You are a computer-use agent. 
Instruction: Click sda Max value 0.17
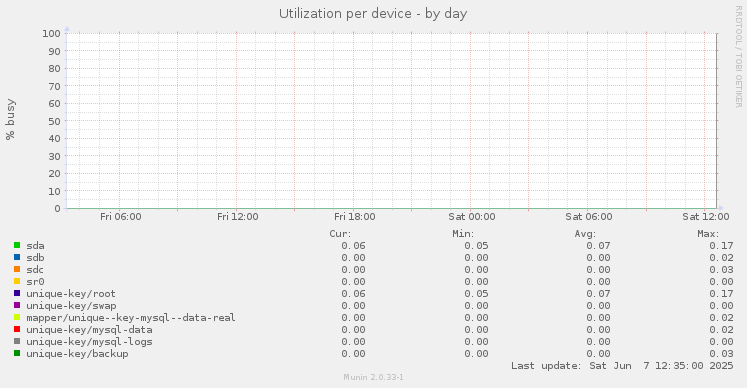point(721,246)
